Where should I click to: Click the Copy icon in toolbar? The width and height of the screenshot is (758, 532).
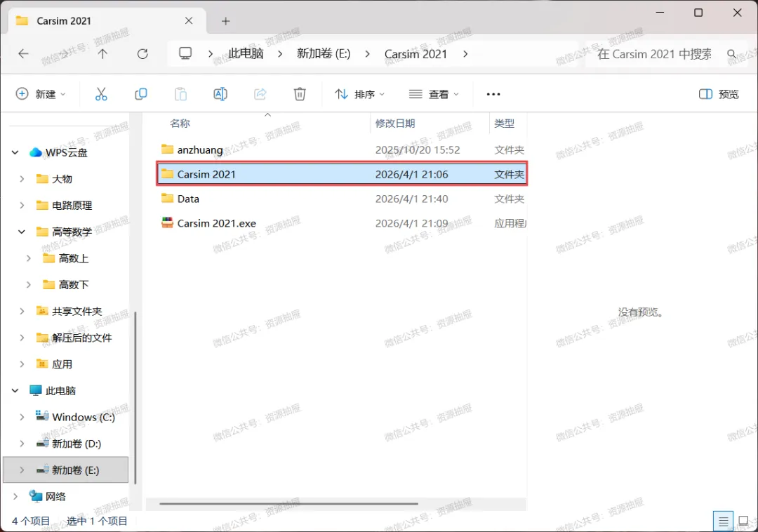coord(140,94)
